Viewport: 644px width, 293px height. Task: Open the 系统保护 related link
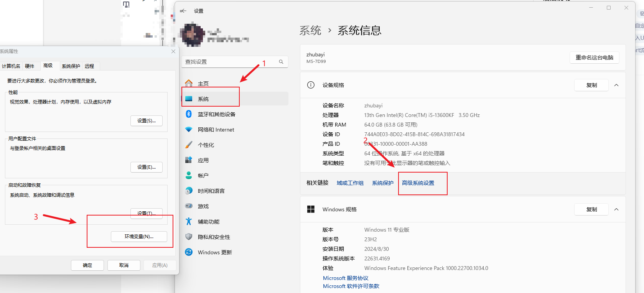pyautogui.click(x=383, y=183)
